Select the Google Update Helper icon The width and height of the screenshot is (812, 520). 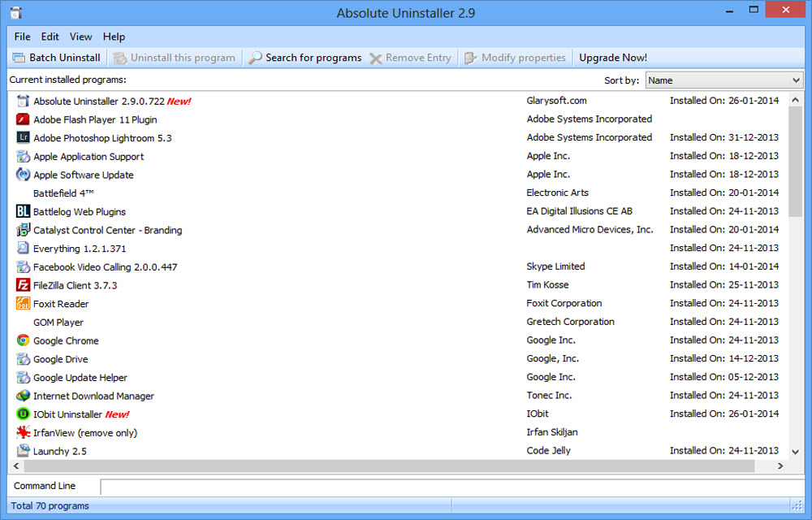(x=23, y=377)
